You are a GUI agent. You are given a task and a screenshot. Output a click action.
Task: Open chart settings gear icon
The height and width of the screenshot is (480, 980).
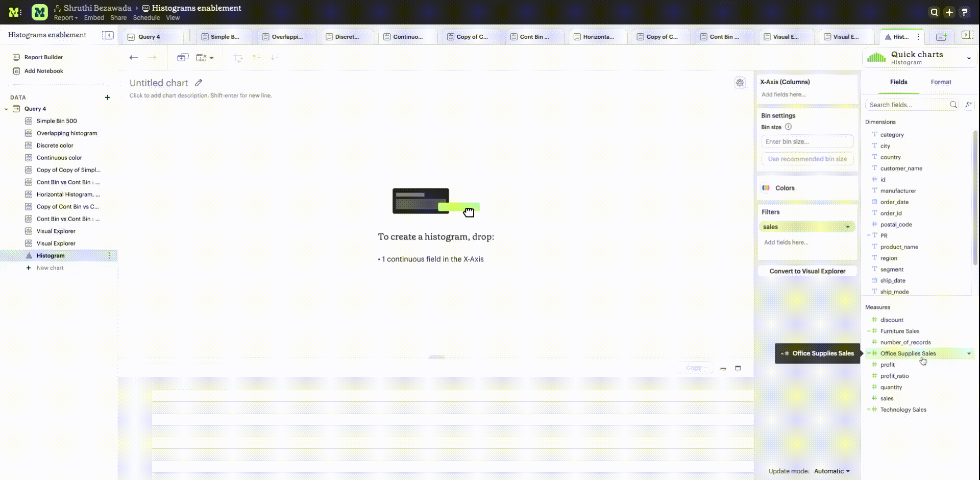(740, 83)
